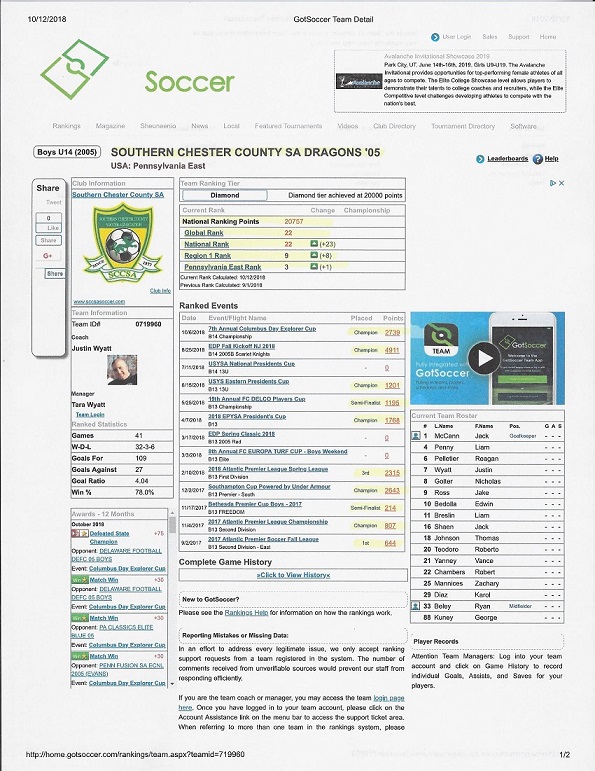Click the Home link at top
Screen dimensions: 595x771
(x=548, y=37)
